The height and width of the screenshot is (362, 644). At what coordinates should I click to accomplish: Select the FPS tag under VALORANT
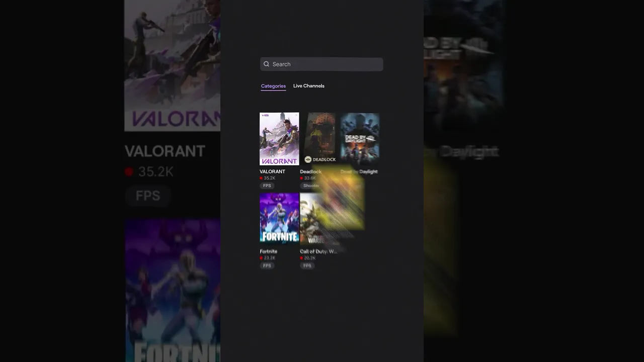267,186
